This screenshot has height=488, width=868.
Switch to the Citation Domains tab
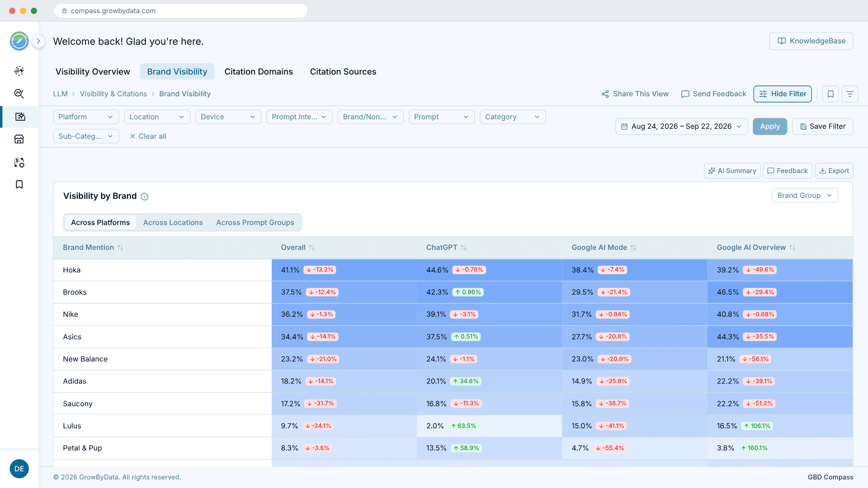tap(259, 72)
